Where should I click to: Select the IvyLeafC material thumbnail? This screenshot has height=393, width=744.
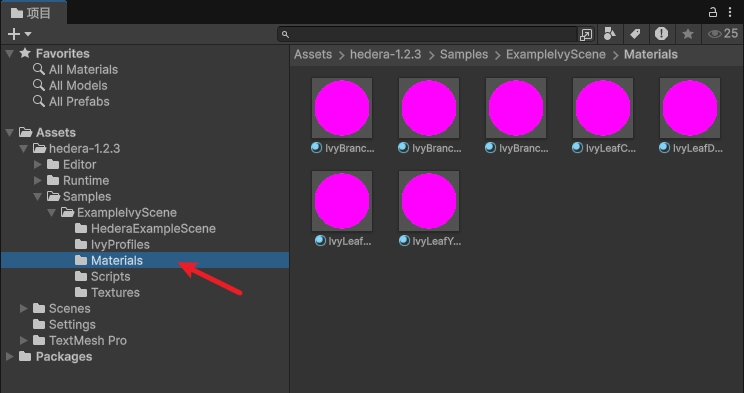(x=603, y=108)
